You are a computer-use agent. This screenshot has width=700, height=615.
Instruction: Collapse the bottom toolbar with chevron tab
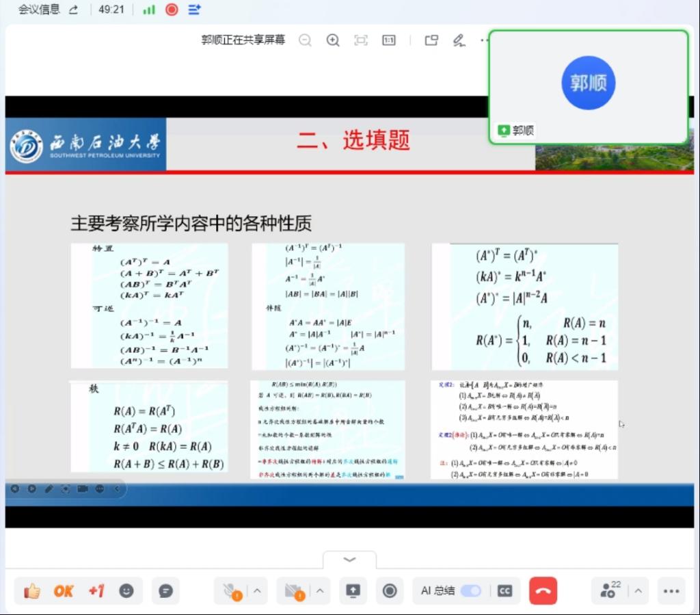(349, 560)
